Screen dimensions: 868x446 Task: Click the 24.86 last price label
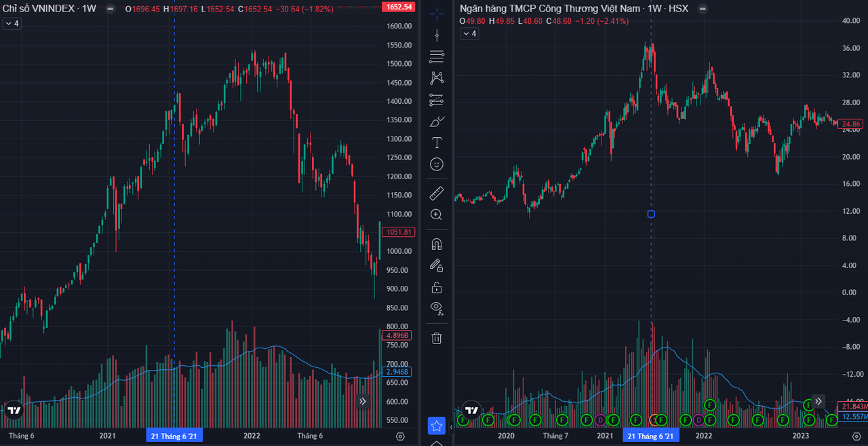click(850, 124)
